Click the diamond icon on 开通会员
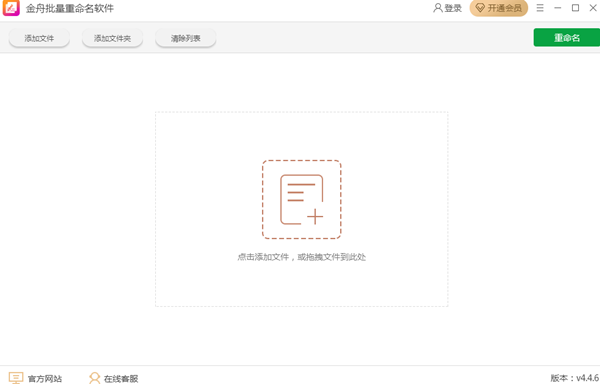The image size is (600, 384). click(480, 8)
